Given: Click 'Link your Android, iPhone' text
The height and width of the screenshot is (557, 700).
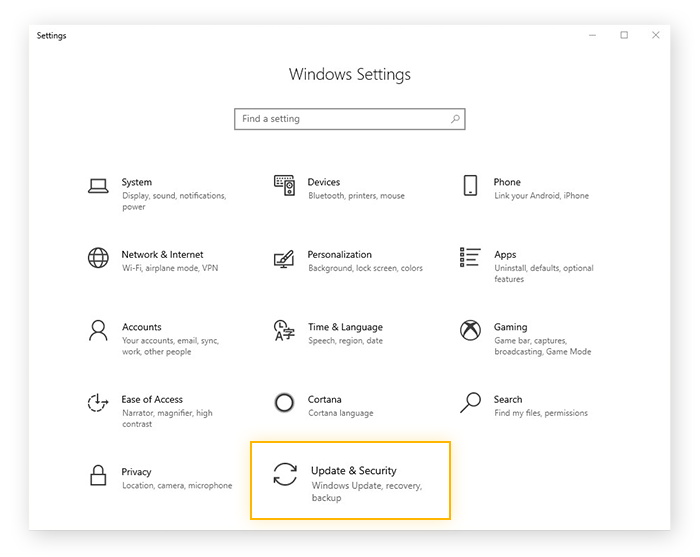Looking at the screenshot, I should tap(541, 196).
